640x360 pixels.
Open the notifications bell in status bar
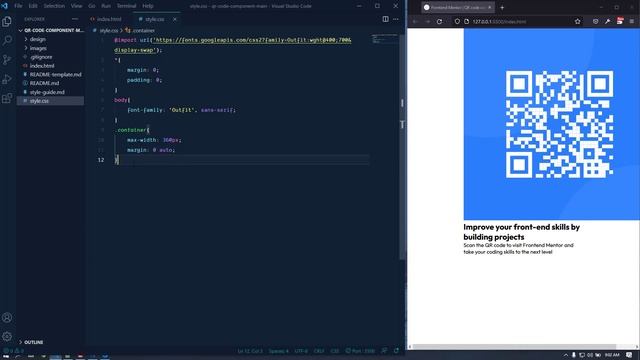point(396,351)
